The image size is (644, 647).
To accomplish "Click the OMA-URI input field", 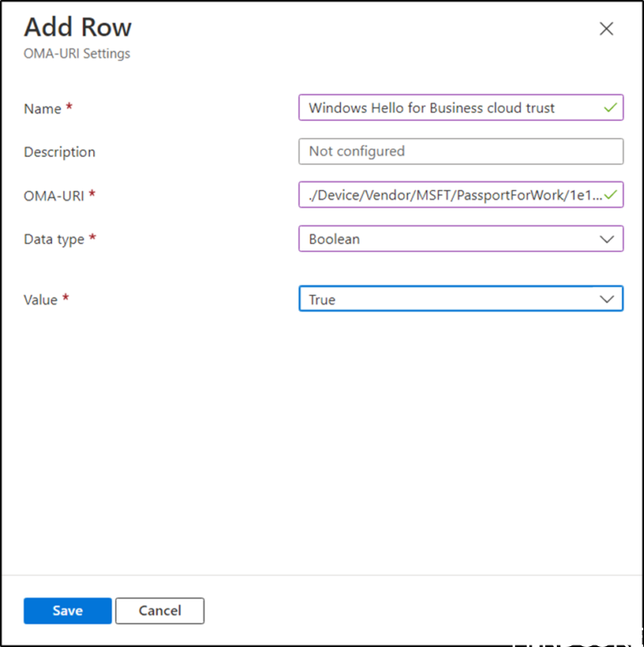I will 460,194.
